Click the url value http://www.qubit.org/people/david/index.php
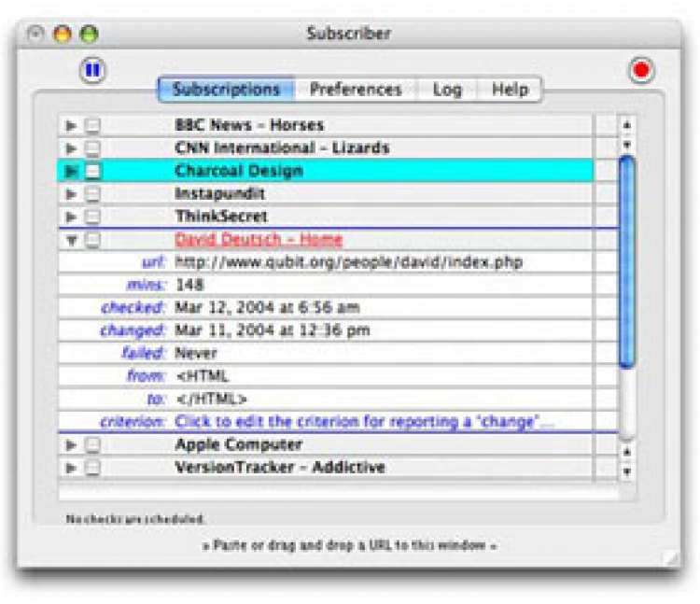This screenshot has height=604, width=700. point(349,262)
